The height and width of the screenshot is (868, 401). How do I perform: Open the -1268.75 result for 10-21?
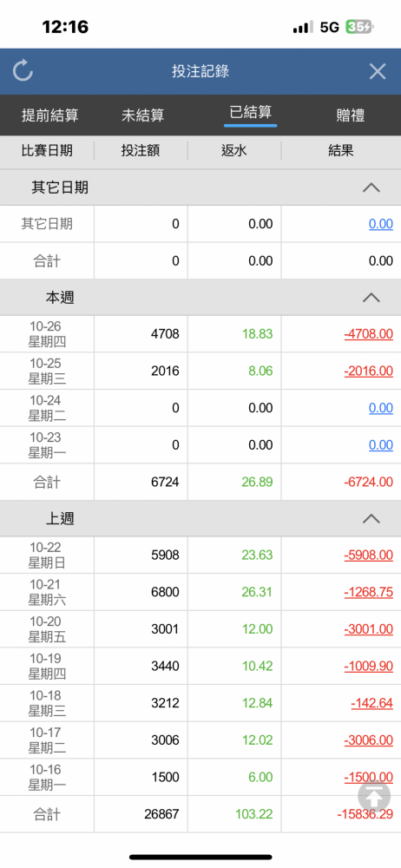tap(368, 592)
